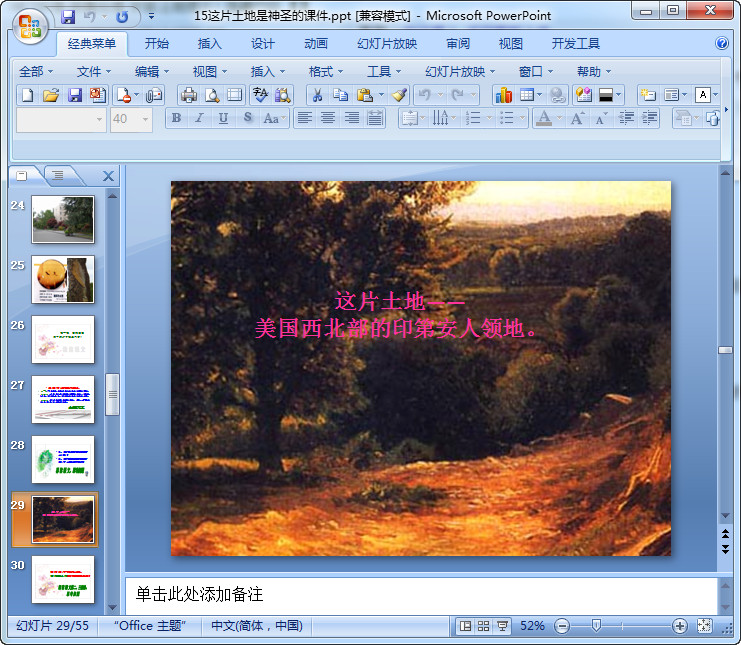Click the Decrease Indent icon

tap(626, 118)
